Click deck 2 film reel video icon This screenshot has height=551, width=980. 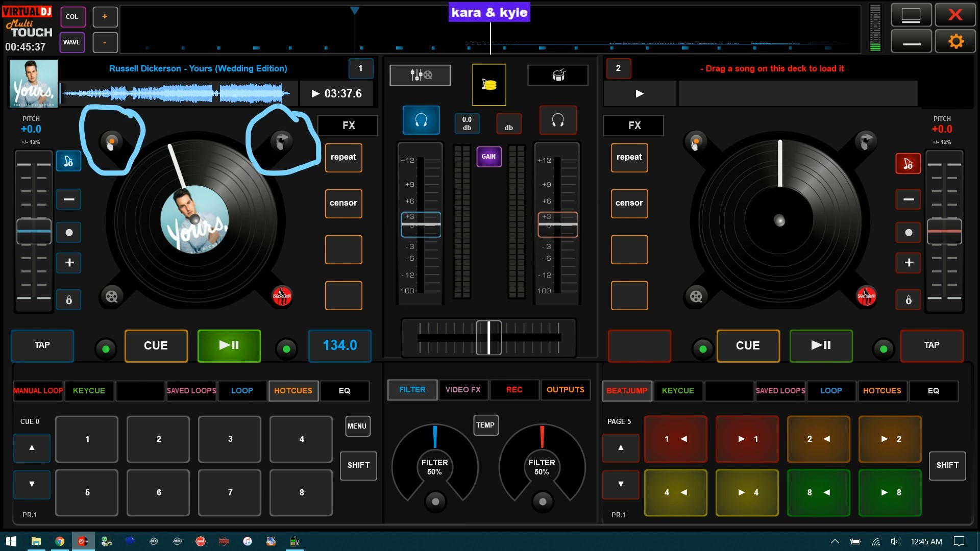click(696, 296)
